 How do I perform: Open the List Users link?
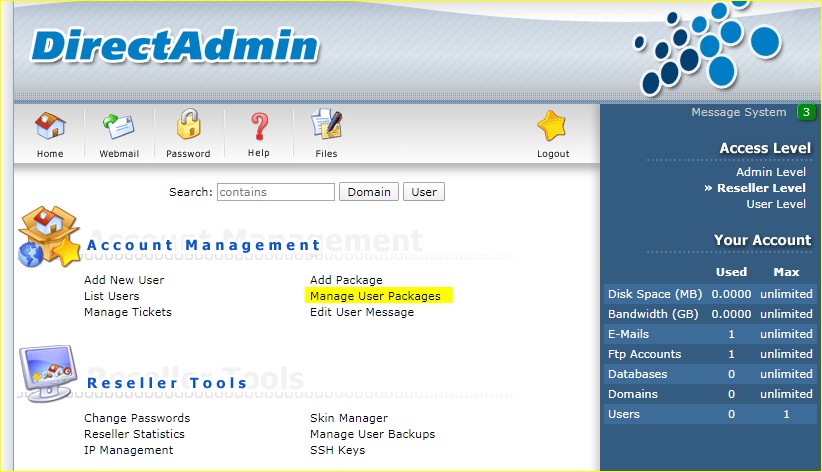pos(112,296)
